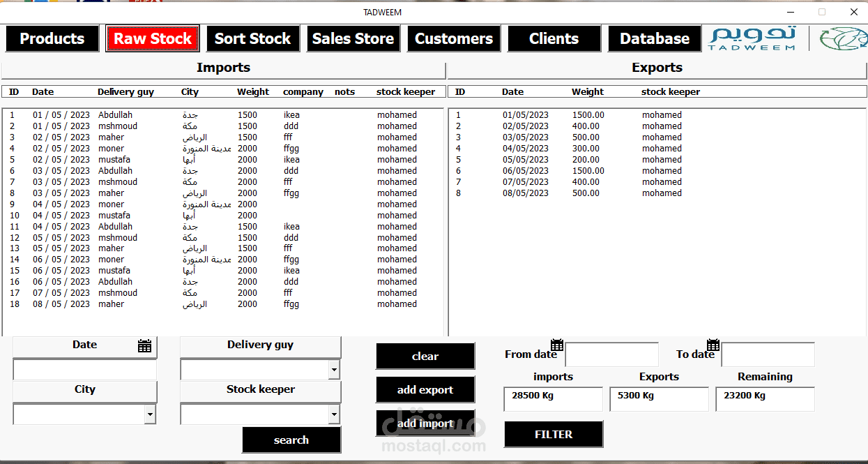Click the clear button
The height and width of the screenshot is (464, 868).
[425, 356]
